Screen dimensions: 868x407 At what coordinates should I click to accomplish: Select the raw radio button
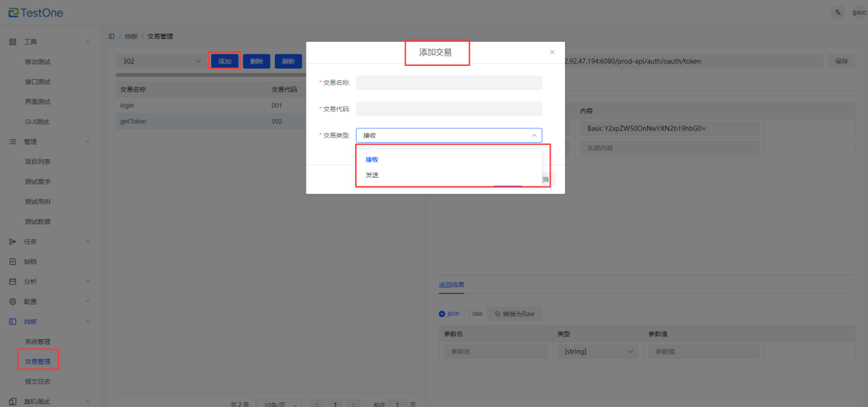click(468, 314)
